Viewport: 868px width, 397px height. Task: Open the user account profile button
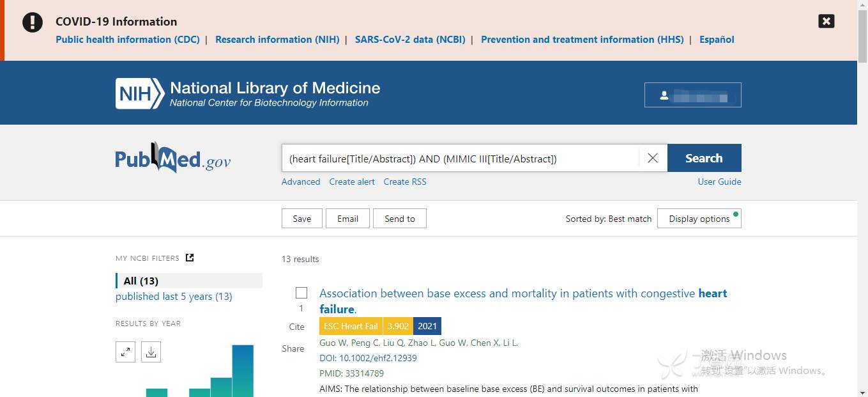pyautogui.click(x=692, y=95)
